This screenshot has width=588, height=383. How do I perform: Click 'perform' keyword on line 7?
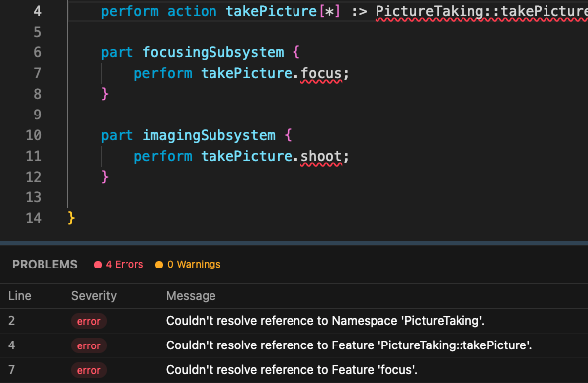pos(163,73)
